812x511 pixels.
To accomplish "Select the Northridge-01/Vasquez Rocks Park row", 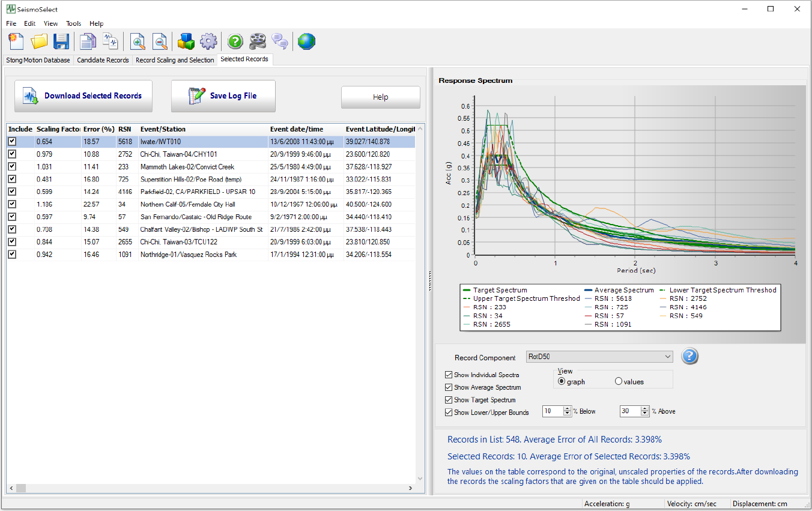I will [211, 255].
